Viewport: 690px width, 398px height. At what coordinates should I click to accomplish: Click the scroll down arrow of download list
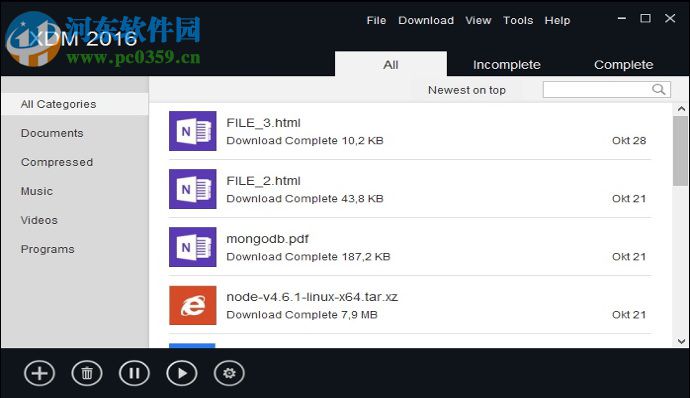pos(681,341)
